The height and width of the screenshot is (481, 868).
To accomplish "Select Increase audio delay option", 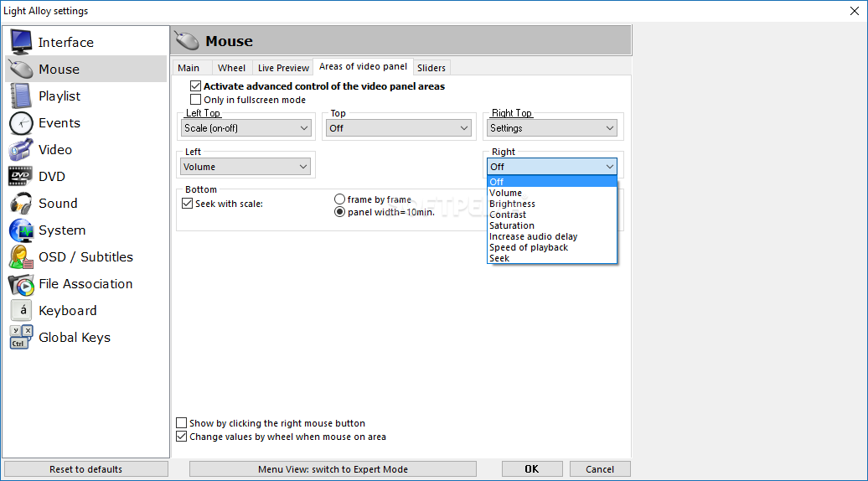I will 552,236.
